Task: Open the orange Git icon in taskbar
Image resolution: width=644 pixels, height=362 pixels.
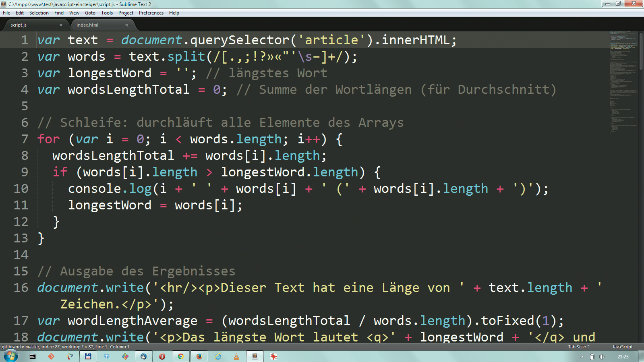Action: point(51,356)
